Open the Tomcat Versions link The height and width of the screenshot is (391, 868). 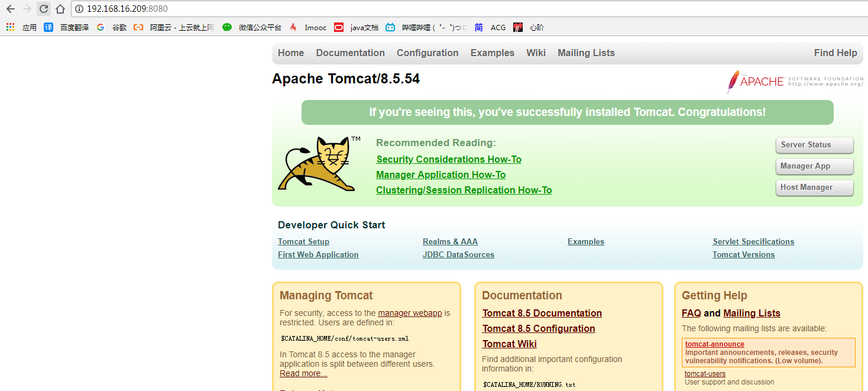pyautogui.click(x=743, y=254)
